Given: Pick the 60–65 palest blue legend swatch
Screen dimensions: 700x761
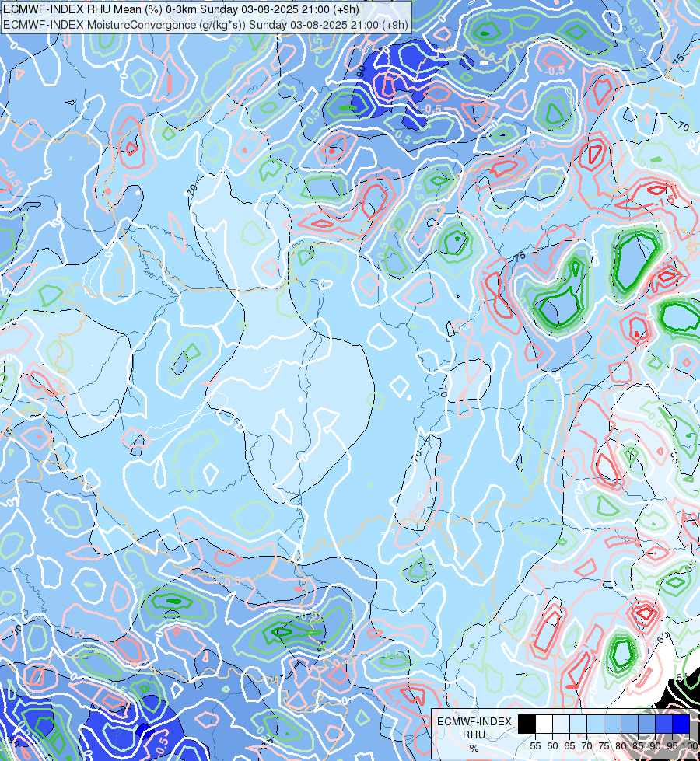Looking at the screenshot, I should [x=561, y=724].
